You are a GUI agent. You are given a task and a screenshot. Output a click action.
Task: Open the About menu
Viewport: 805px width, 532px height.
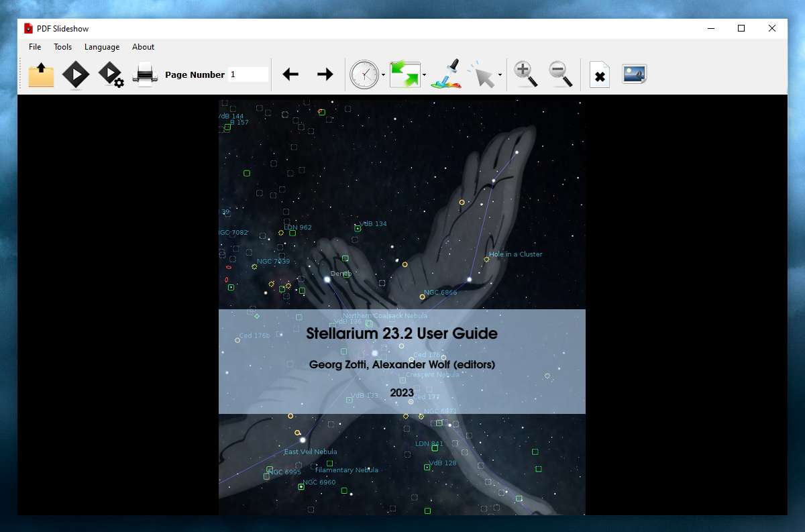pyautogui.click(x=144, y=47)
